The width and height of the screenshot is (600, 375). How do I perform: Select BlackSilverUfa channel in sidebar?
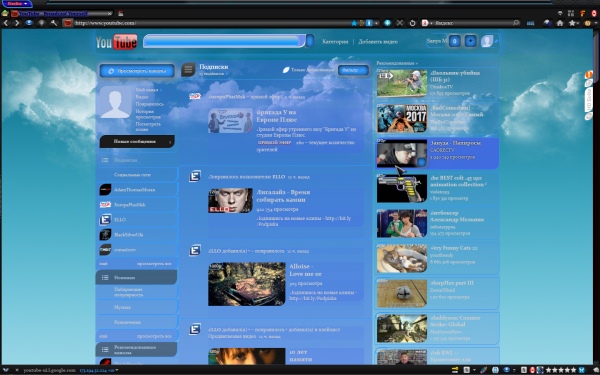tap(137, 235)
